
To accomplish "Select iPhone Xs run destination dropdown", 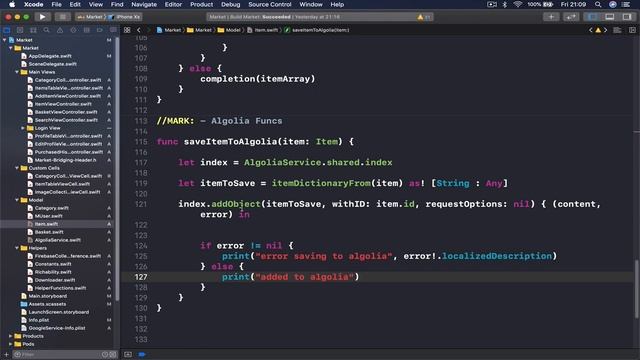I will [x=124, y=17].
